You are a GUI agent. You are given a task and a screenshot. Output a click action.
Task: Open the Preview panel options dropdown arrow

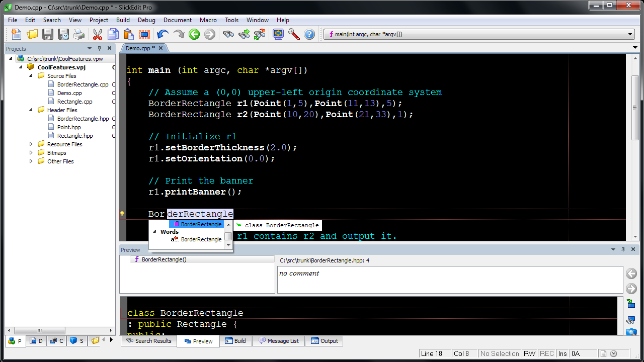click(x=613, y=249)
